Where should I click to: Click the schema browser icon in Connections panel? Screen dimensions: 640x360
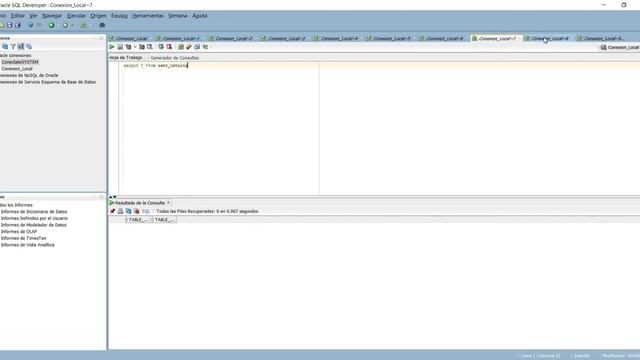[x=29, y=47]
